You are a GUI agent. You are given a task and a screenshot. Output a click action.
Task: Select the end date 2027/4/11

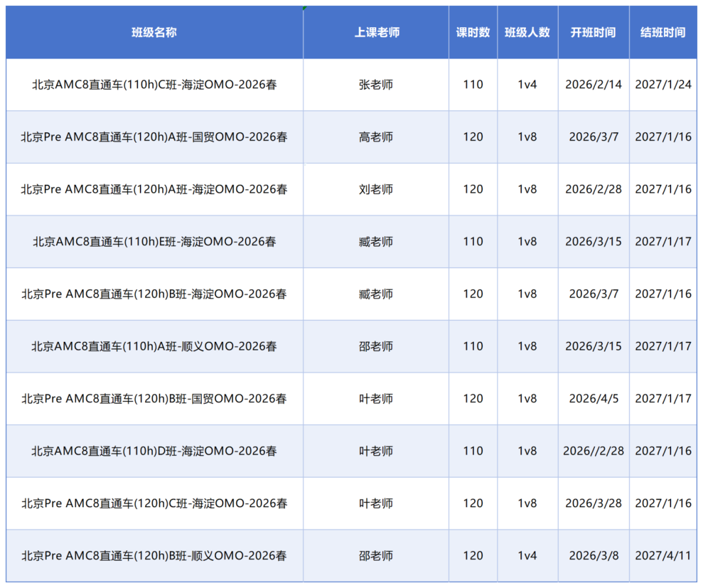[663, 555]
